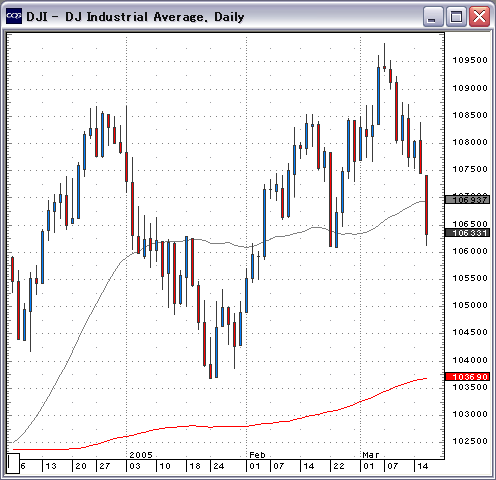Click the date label '07' under Feb

tap(279, 466)
